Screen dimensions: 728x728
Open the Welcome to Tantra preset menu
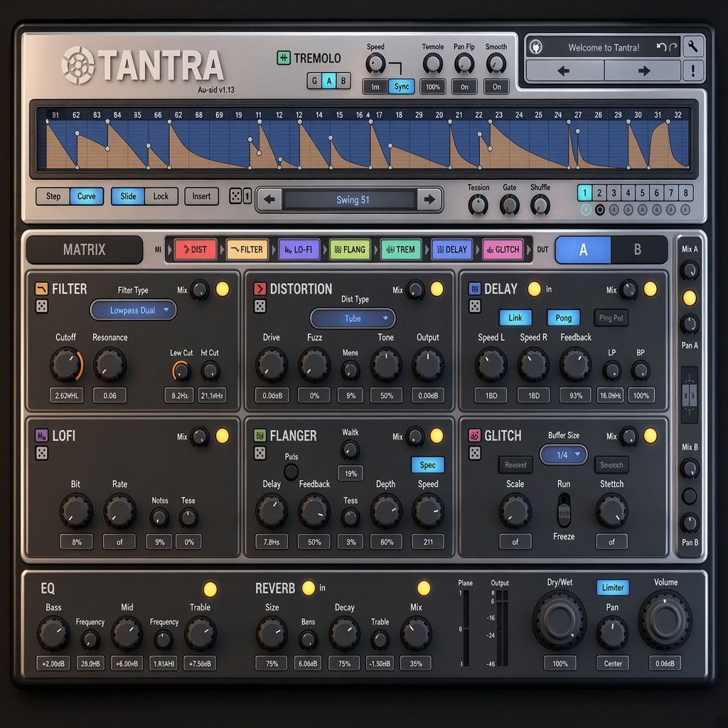coord(604,48)
